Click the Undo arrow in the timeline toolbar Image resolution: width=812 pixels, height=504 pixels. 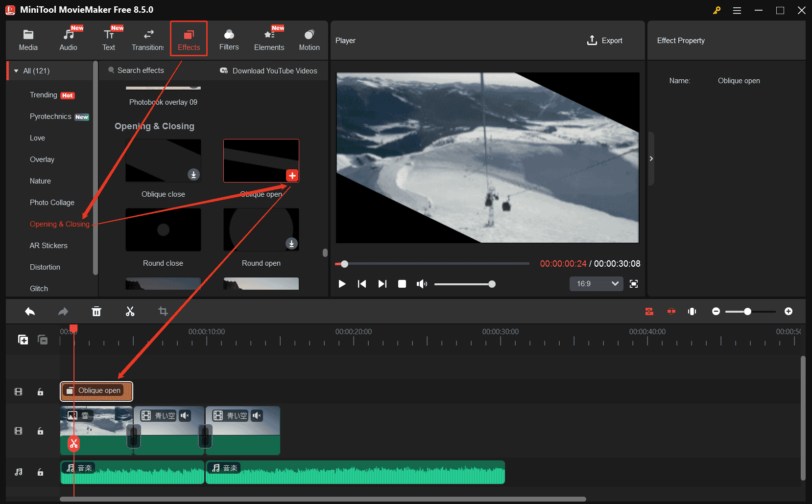(x=29, y=311)
